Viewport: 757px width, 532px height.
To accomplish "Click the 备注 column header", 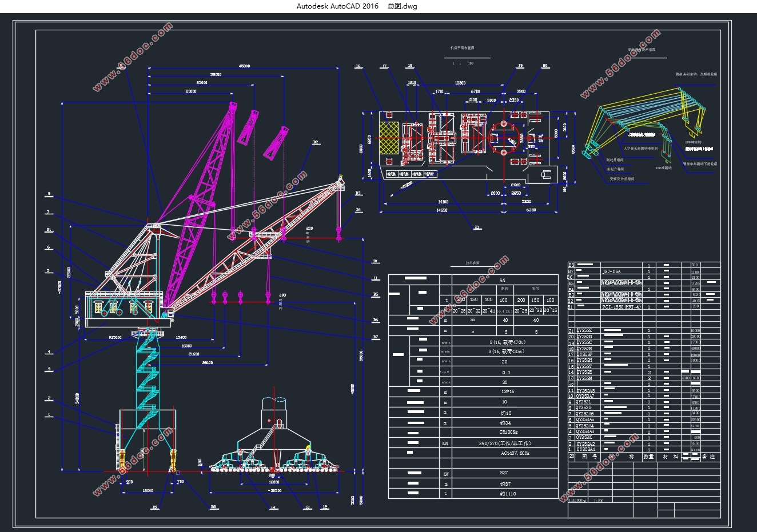I will 708,457.
